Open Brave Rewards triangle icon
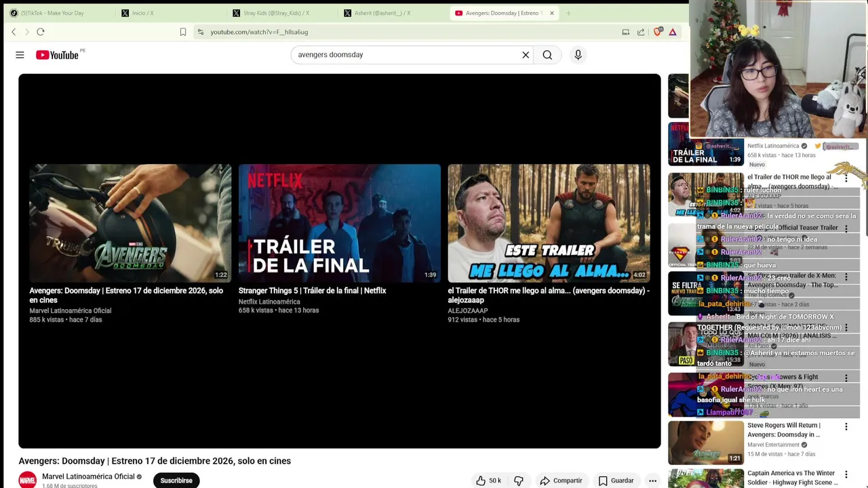Screen dimensions: 868x488 [x=673, y=32]
